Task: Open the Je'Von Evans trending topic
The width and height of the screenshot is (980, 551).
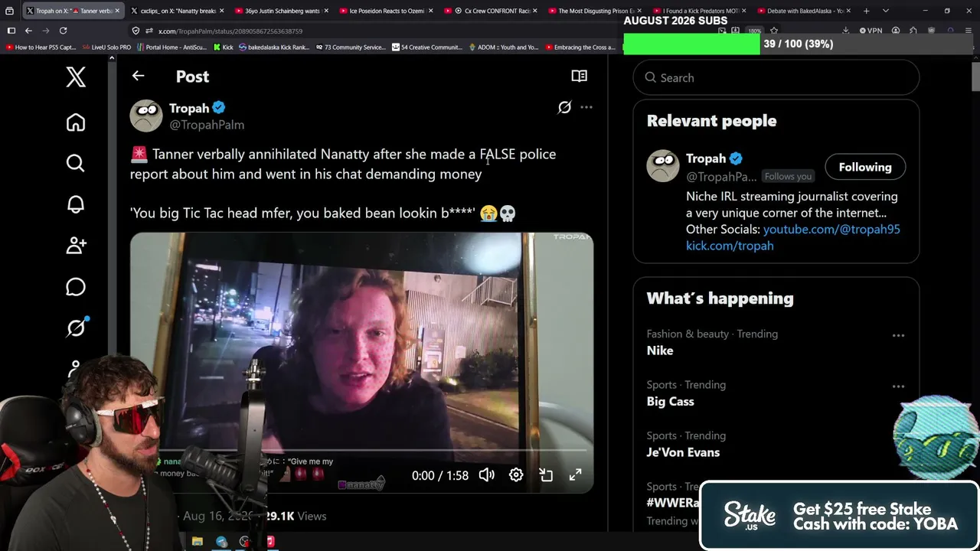Action: pyautogui.click(x=683, y=452)
